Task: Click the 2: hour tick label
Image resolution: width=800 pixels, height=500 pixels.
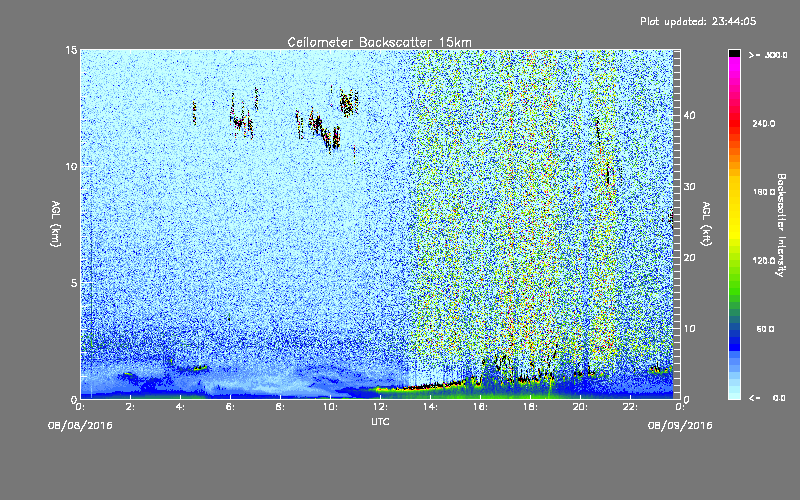Action: (130, 407)
